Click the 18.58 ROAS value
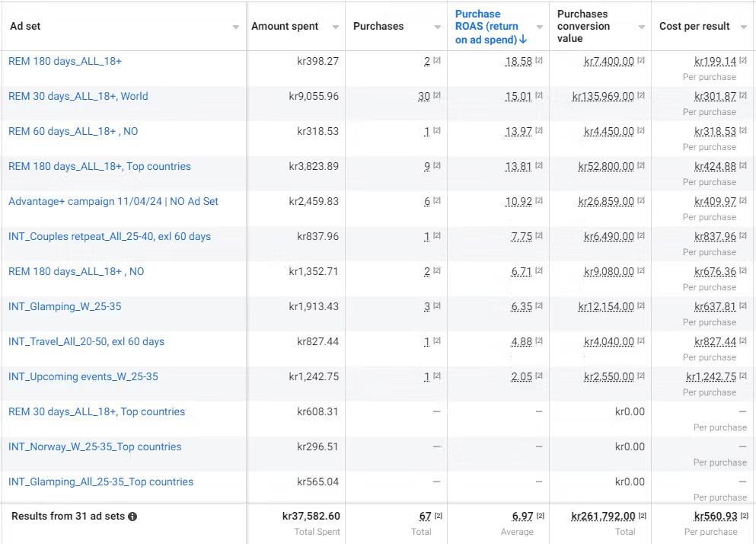The height and width of the screenshot is (544, 756). (x=518, y=61)
